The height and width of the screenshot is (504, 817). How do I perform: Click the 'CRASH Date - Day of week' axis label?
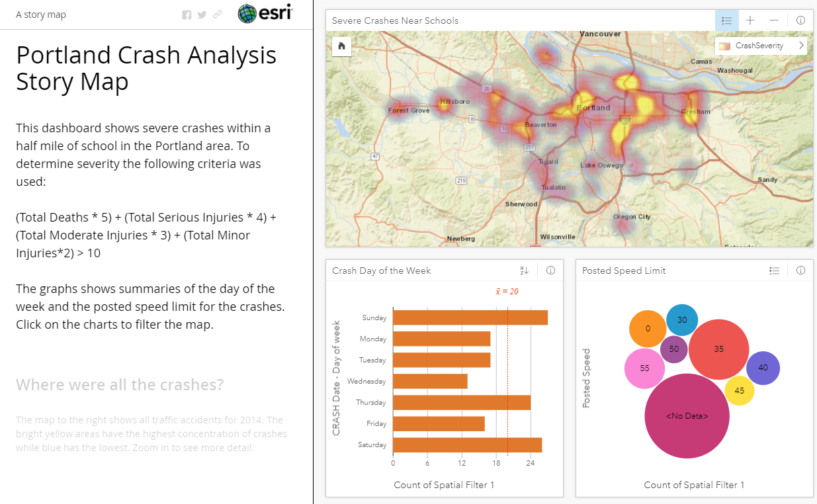[x=336, y=378]
